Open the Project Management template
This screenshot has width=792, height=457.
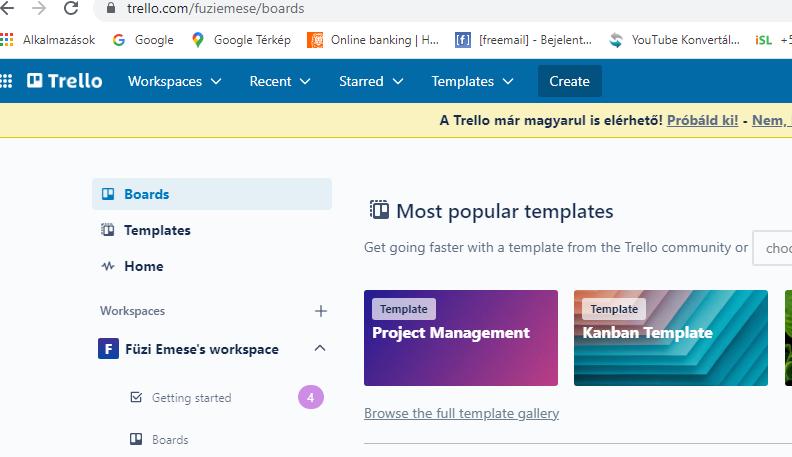(461, 338)
